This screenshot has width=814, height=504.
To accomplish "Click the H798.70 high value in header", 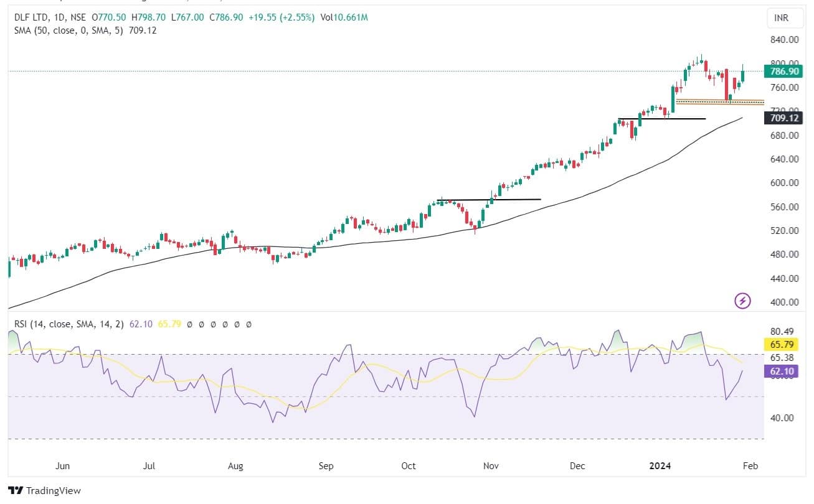I will pos(148,17).
